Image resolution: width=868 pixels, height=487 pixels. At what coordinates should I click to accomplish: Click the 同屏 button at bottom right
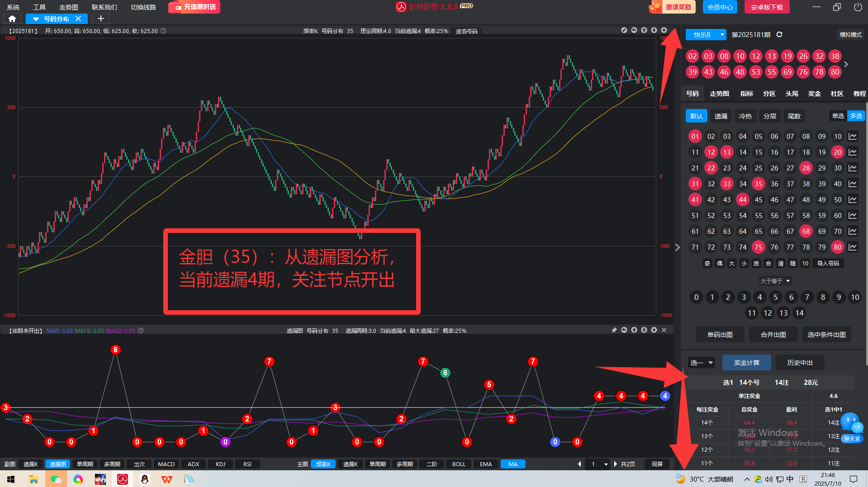(x=657, y=464)
